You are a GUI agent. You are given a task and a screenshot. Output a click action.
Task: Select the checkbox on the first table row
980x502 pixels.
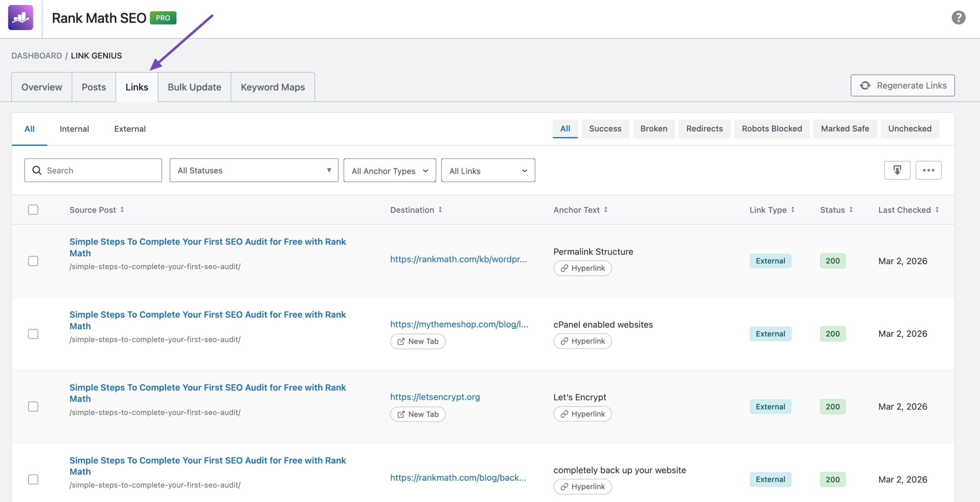pyautogui.click(x=34, y=261)
